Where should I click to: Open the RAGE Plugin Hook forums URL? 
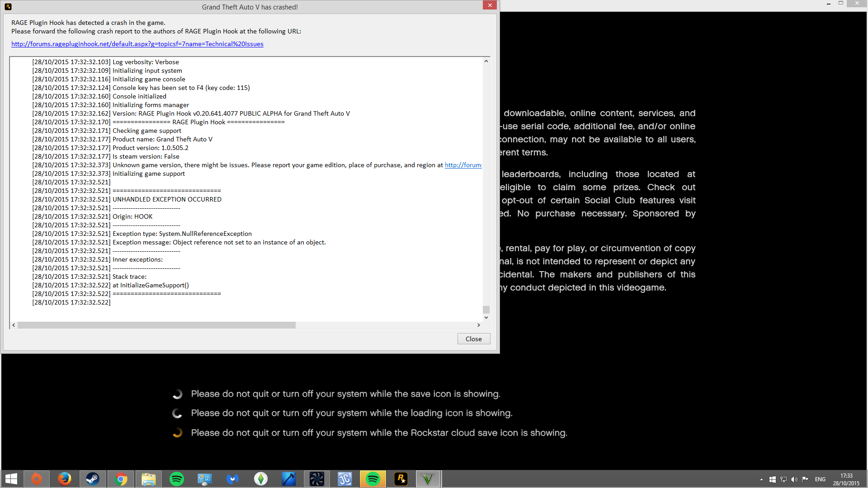coord(137,44)
